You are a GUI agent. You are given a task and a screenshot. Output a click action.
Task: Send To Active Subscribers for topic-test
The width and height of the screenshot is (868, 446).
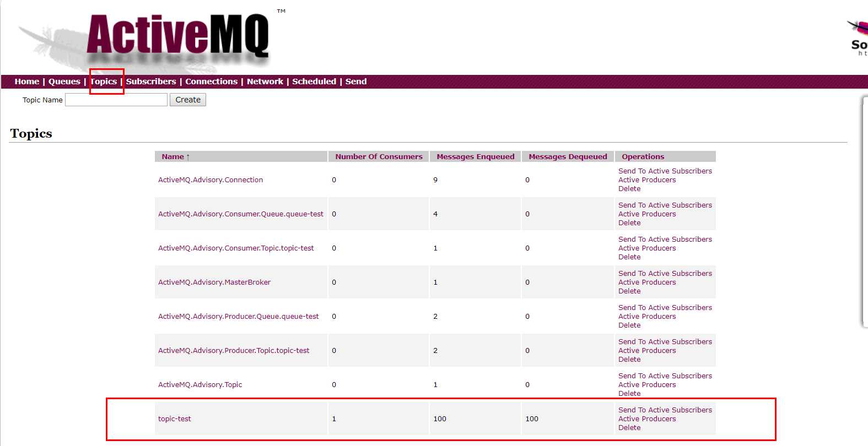[665, 410]
